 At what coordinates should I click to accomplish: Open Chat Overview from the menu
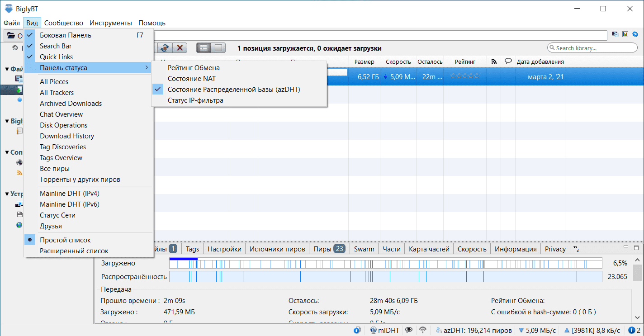[x=89, y=114]
